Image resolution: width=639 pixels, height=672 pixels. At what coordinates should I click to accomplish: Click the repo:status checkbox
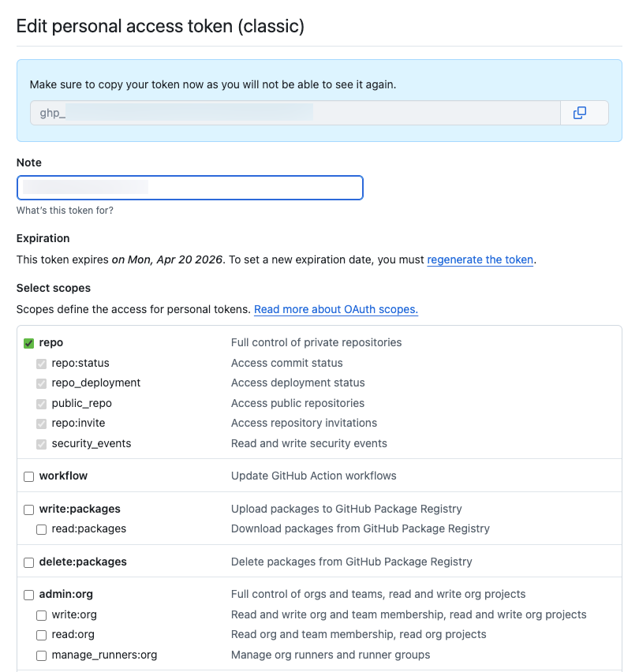(x=41, y=363)
